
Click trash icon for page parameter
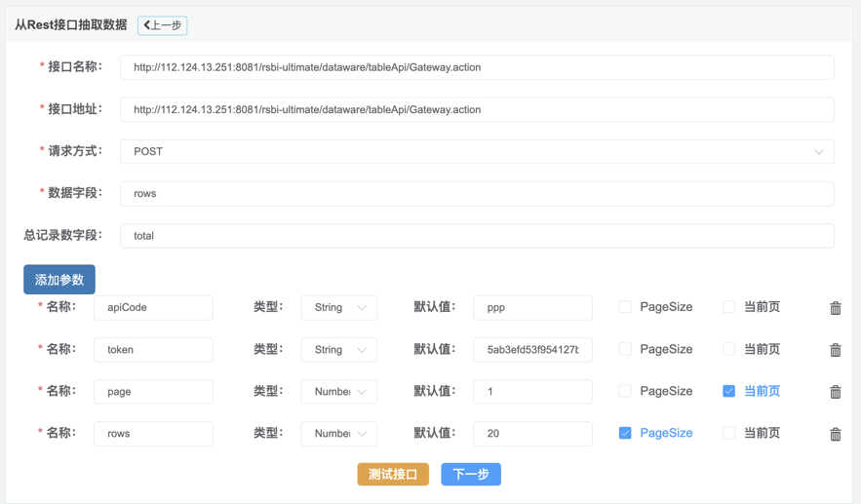[x=835, y=392]
